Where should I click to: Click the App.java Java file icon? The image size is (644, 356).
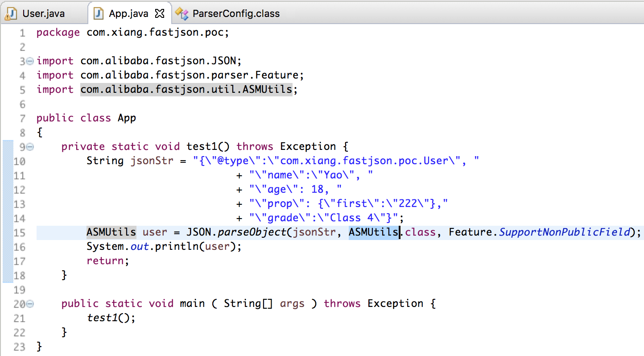(x=99, y=14)
